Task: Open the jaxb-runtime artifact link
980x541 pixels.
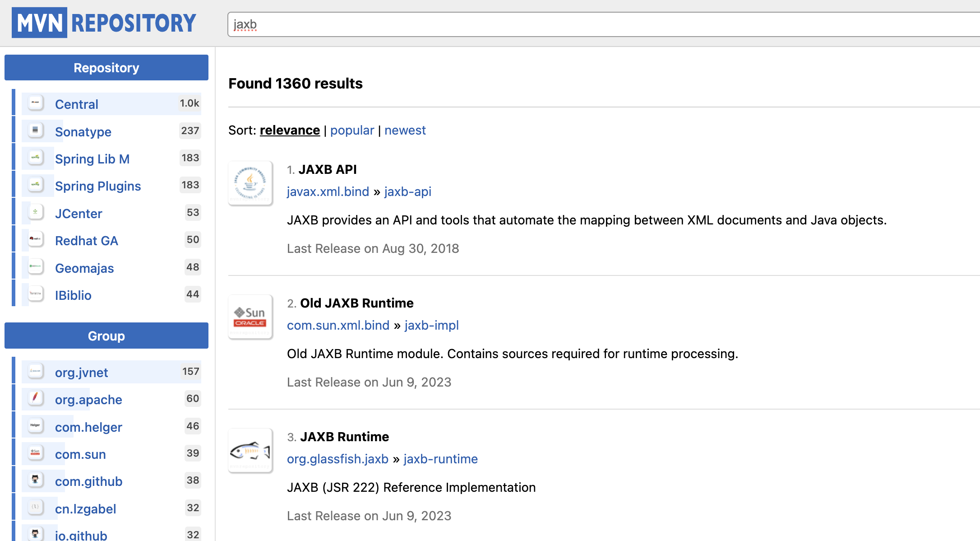Action: [x=441, y=459]
